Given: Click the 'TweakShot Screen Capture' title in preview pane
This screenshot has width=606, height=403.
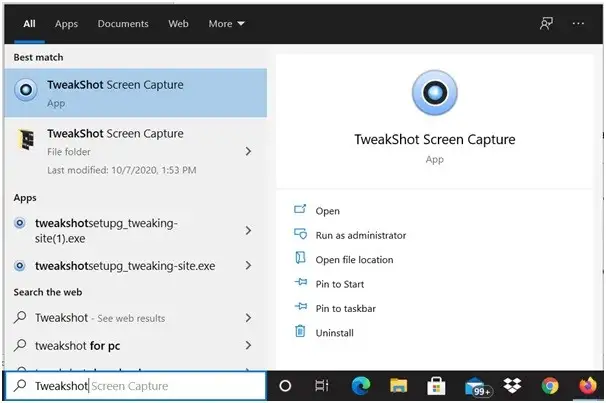Looking at the screenshot, I should click(x=435, y=139).
